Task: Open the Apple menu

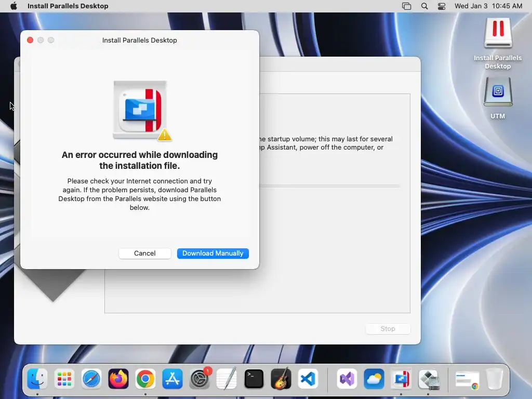Action: 14,6
